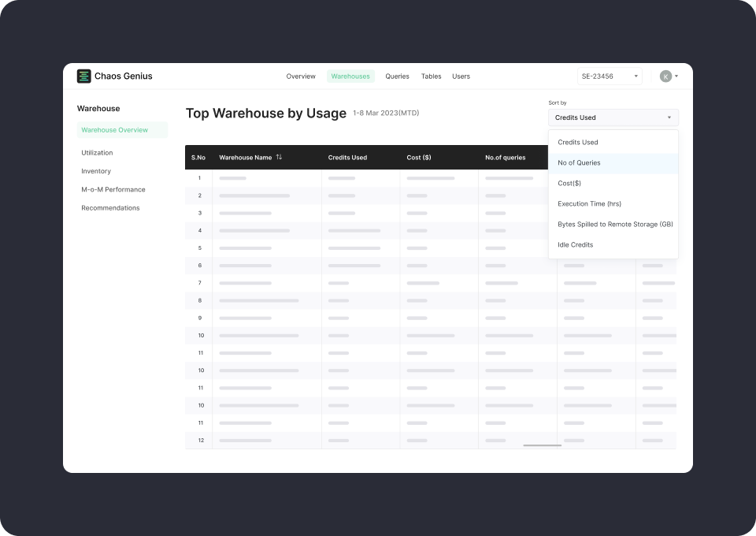Viewport: 756px width, 536px height.
Task: Go to M-o-M Performance page
Action: point(113,189)
